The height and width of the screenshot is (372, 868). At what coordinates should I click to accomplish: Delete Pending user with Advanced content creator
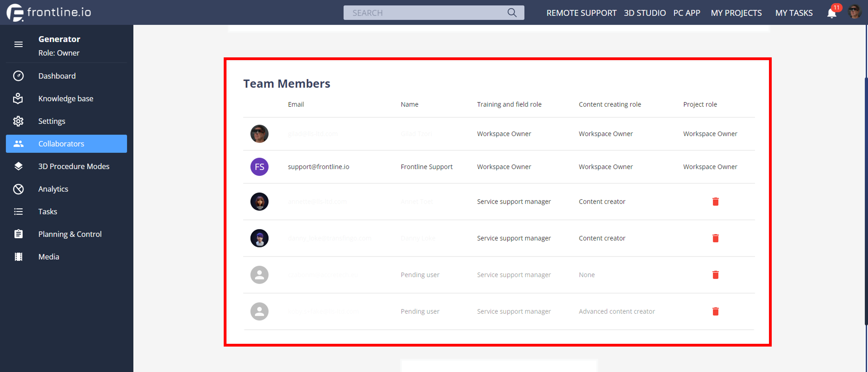[x=715, y=312]
